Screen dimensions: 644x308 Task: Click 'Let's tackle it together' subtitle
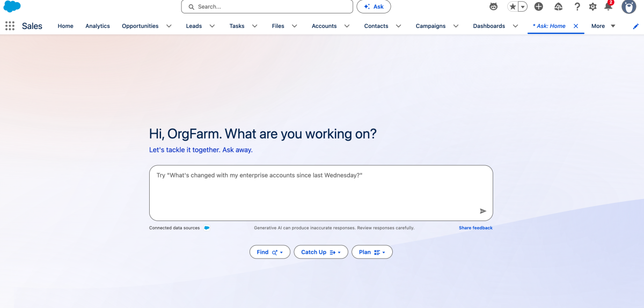click(x=201, y=150)
